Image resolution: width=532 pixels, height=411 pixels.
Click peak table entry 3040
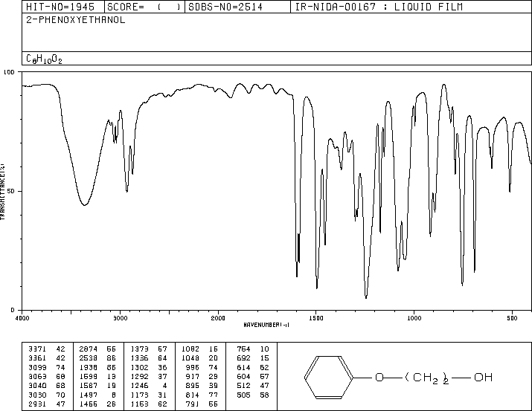pos(37,386)
